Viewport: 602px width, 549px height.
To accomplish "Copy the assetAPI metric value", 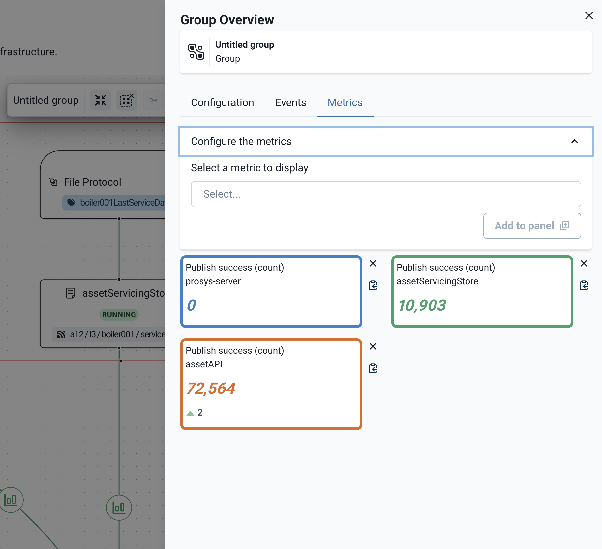I will pyautogui.click(x=373, y=368).
